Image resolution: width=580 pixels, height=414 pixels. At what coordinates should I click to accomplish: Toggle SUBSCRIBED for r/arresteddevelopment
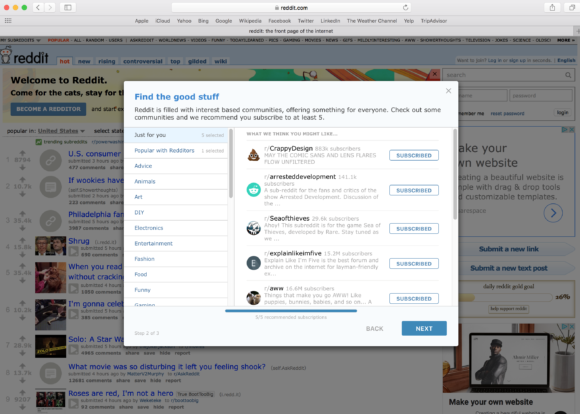tap(414, 190)
